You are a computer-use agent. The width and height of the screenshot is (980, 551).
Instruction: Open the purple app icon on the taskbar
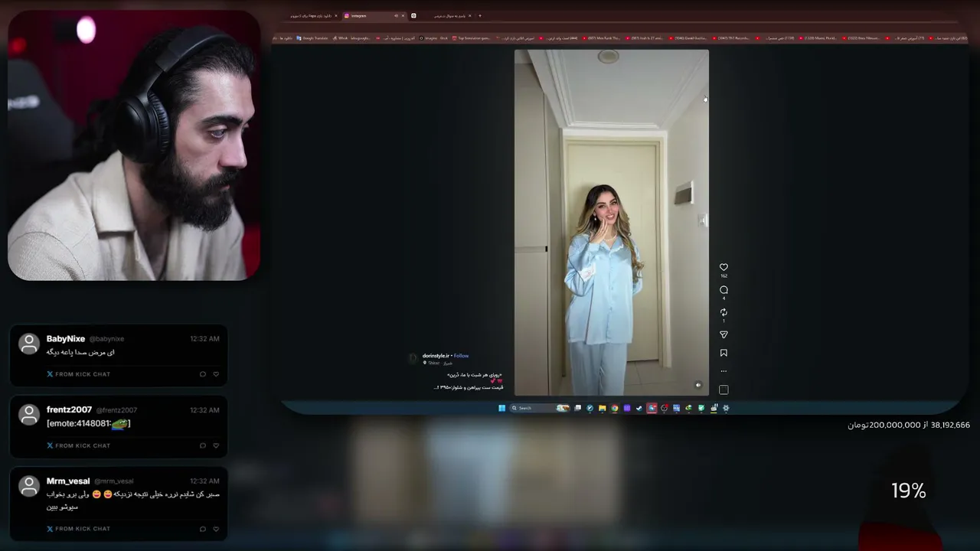pyautogui.click(x=626, y=408)
